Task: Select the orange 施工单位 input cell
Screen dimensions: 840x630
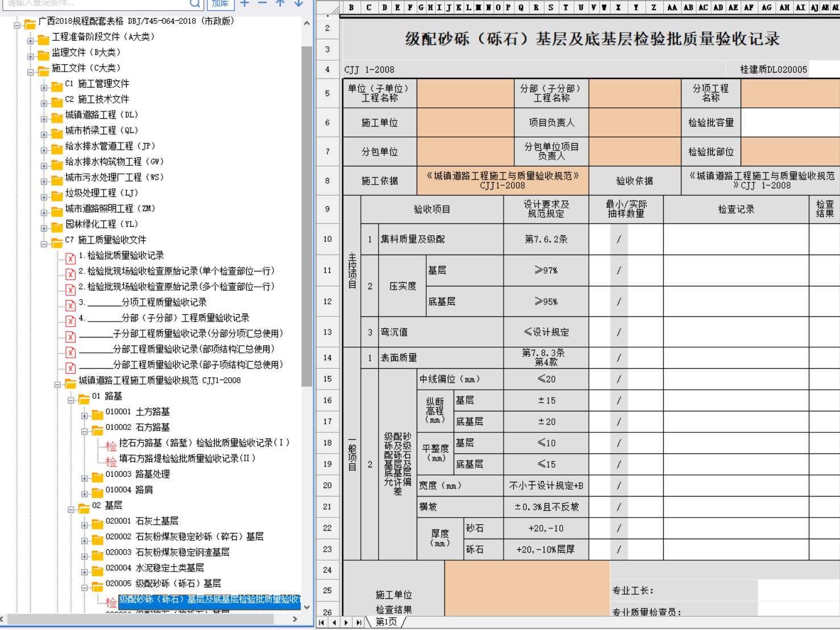Action: coord(465,123)
